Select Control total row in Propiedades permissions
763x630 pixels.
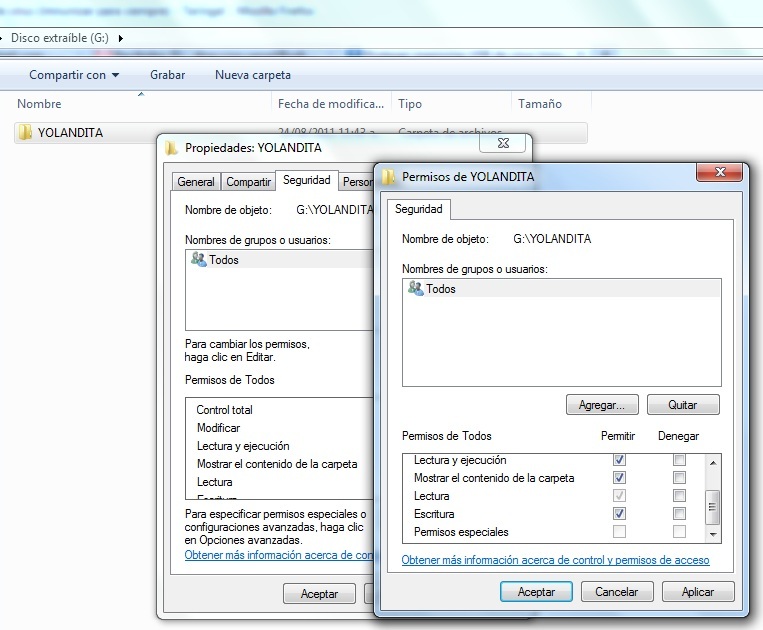click(x=224, y=410)
